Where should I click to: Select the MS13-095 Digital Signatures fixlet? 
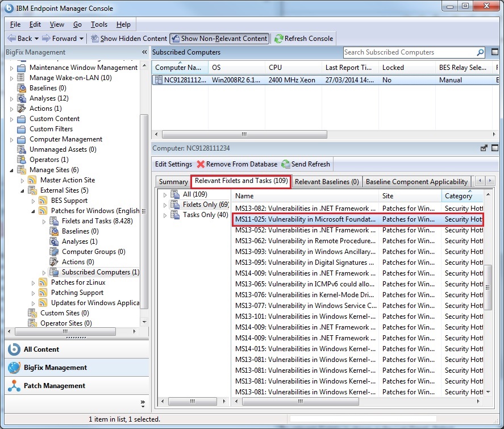click(x=357, y=263)
